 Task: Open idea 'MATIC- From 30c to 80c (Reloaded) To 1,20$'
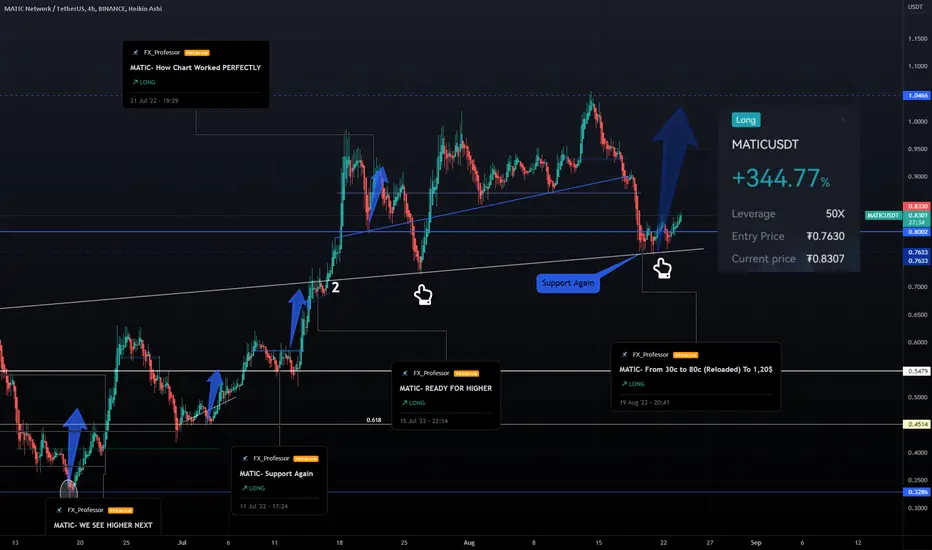[696, 369]
